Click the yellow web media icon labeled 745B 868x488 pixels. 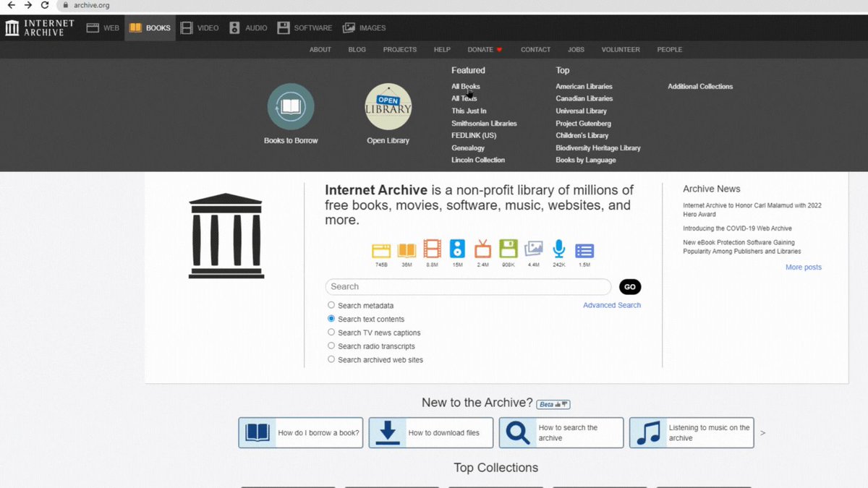pos(381,250)
